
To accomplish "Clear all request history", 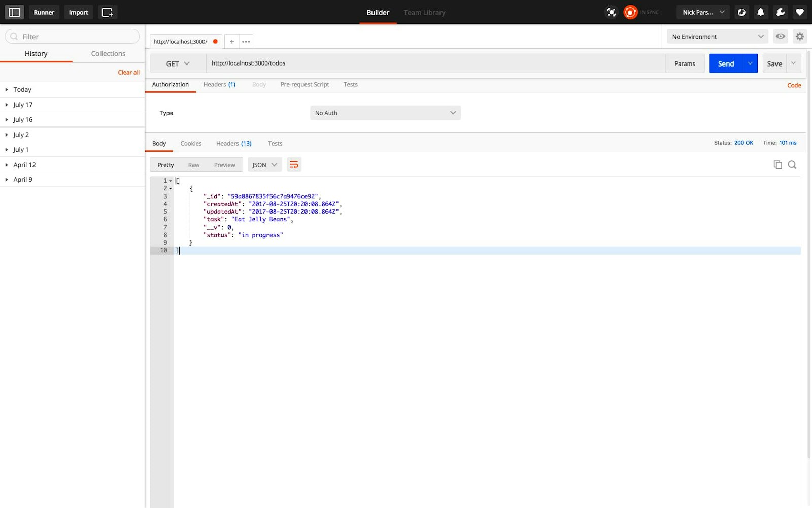I will click(128, 72).
